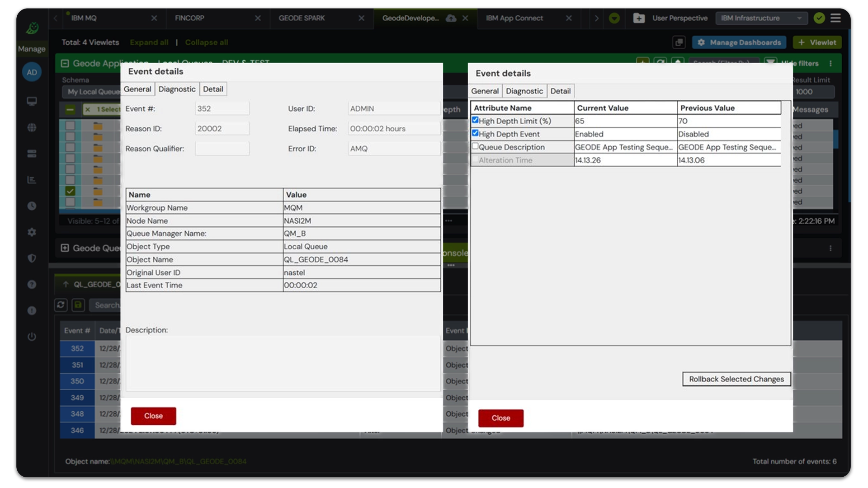Close the IBM MQ dashboard tab
This screenshot has height=488, width=868.
(154, 18)
